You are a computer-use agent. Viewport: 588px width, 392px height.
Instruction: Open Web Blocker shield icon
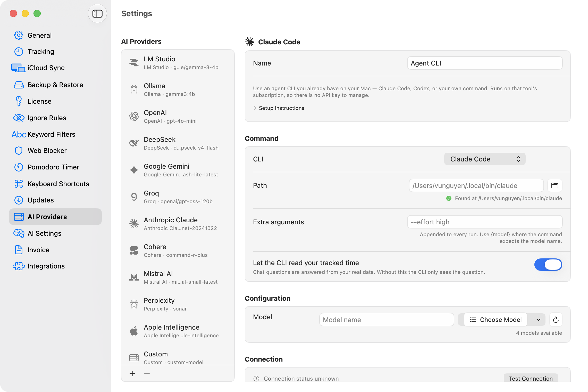click(19, 151)
